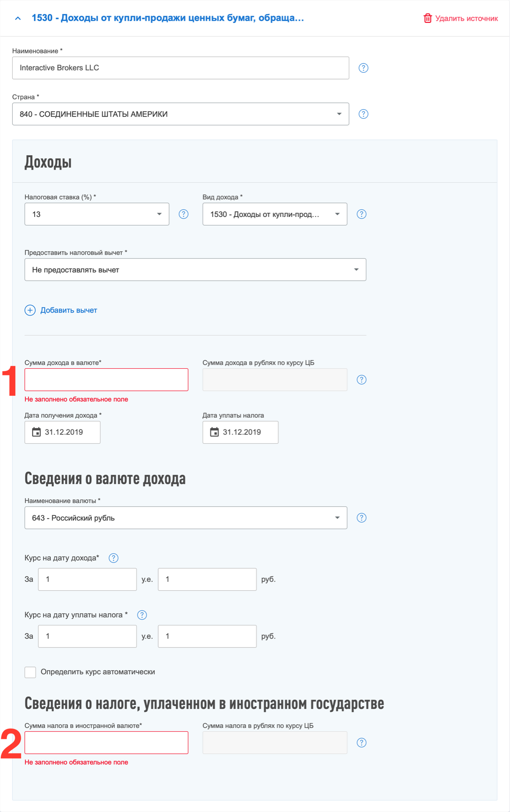This screenshot has height=812, width=510.
Task: Open Предоставить налоговый вычет dropdown
Action: point(195,270)
